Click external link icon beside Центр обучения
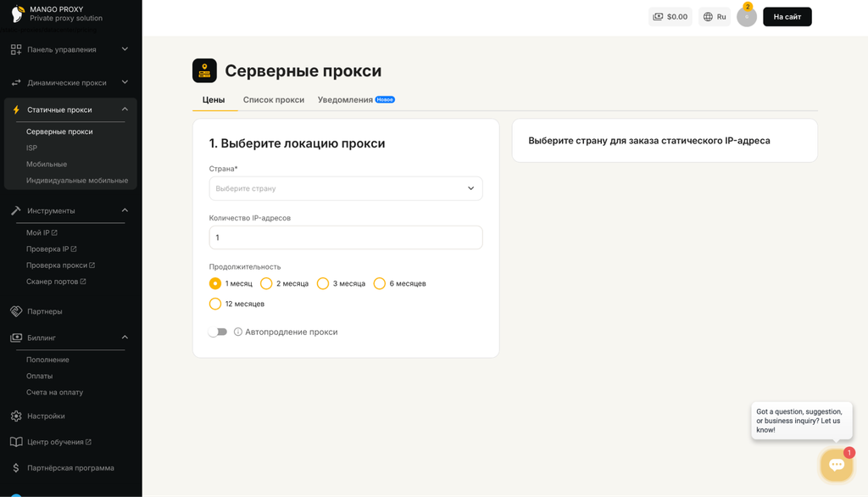Screen dimensions: 868x497 point(88,442)
